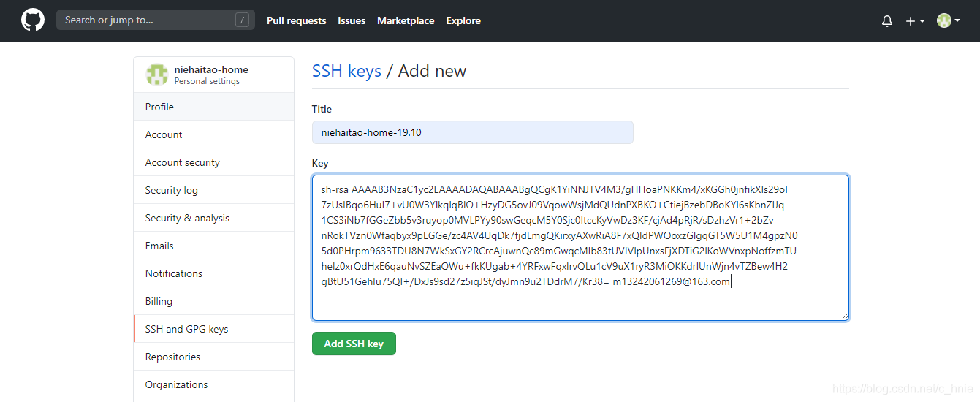Select SSH and GPG keys sidebar item

213,329
